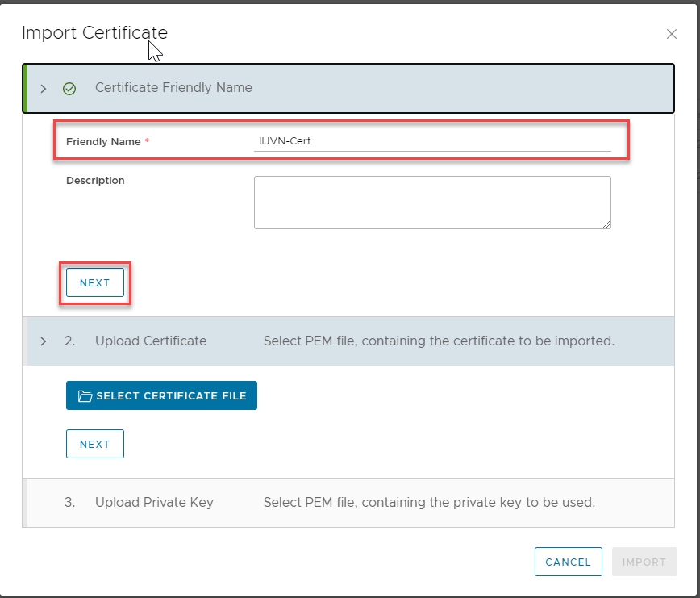Click the folder icon on Select Certificate File
This screenshot has height=598, width=700.
[85, 396]
